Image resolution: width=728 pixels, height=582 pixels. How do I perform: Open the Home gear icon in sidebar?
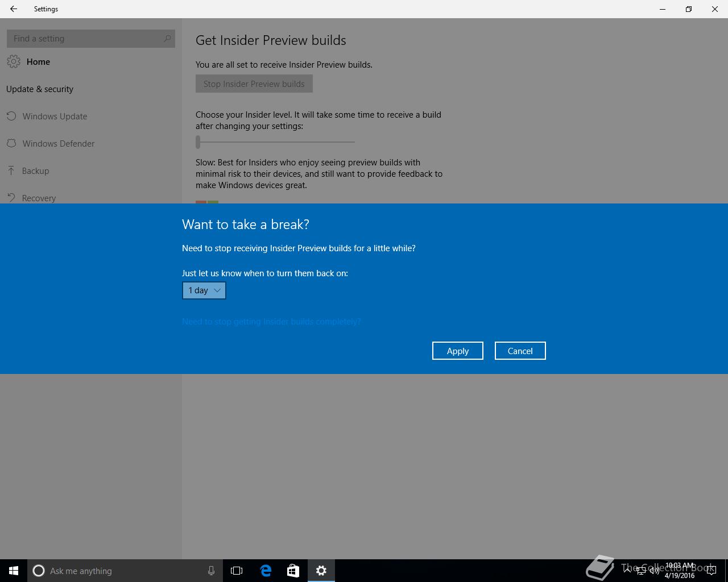point(14,61)
